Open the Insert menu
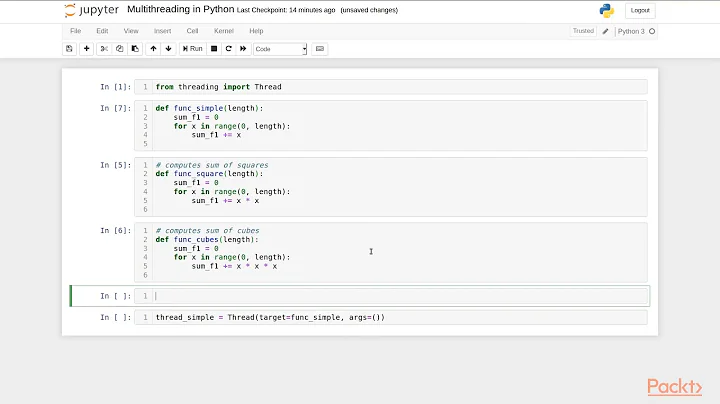The image size is (720, 404). click(x=163, y=31)
